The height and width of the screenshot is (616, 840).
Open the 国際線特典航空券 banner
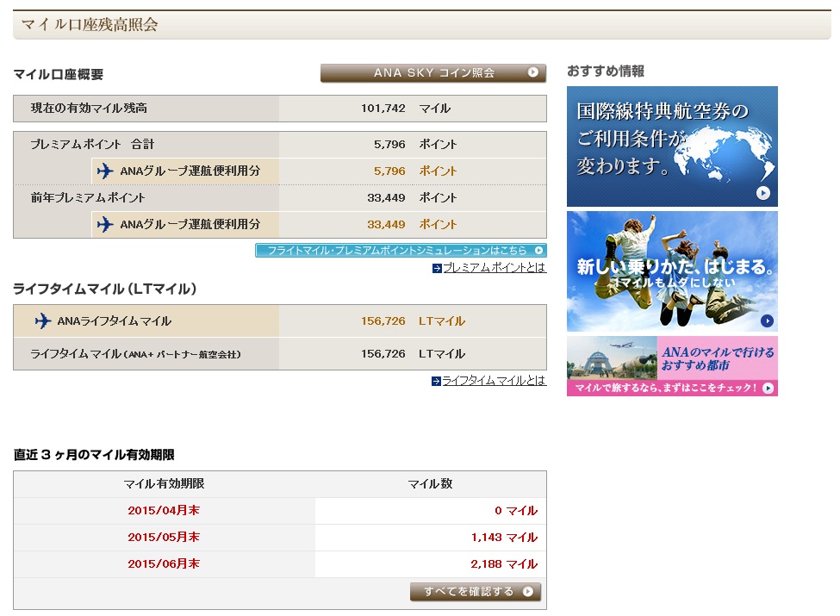[x=672, y=146]
